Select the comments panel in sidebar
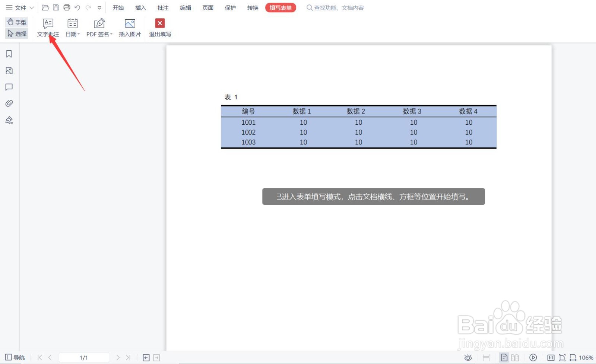 (x=9, y=87)
